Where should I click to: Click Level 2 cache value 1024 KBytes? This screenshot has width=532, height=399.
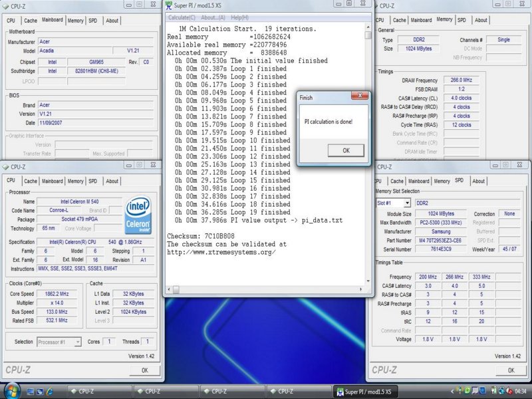pyautogui.click(x=134, y=311)
